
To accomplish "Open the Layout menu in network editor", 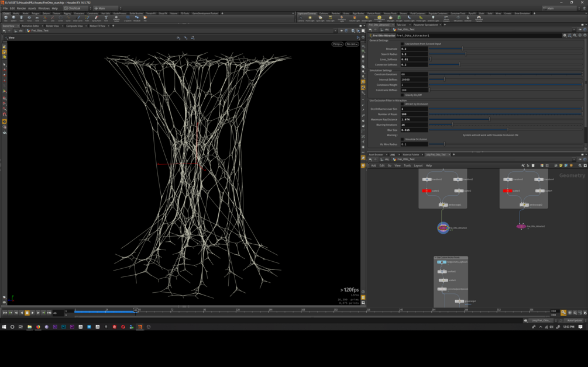I will click(418, 165).
